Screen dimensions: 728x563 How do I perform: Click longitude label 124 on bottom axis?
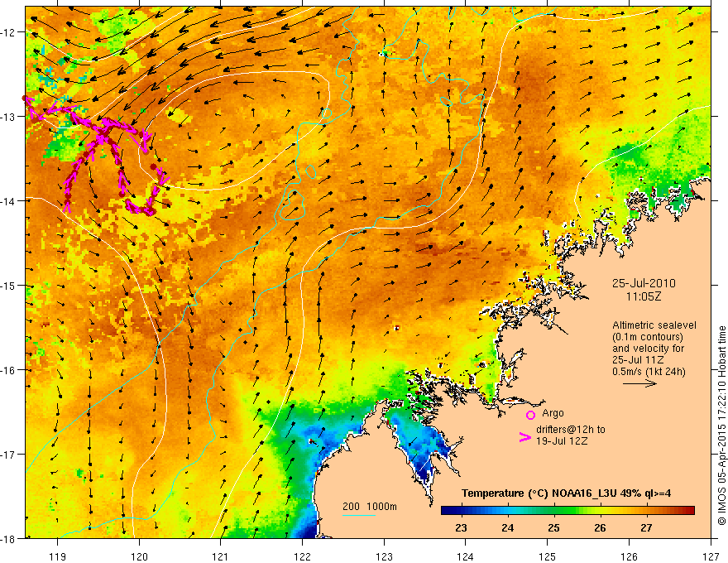(465, 557)
